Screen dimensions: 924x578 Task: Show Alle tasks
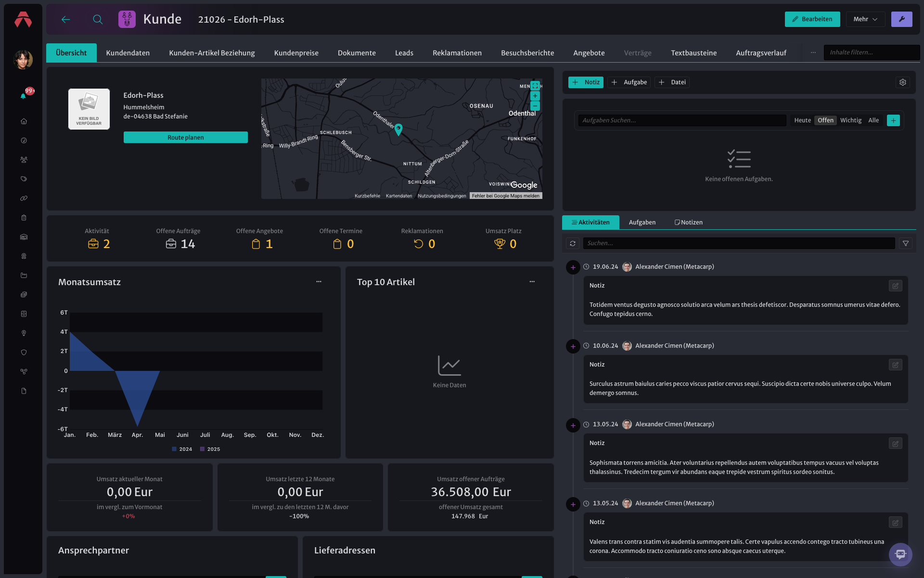(x=873, y=120)
